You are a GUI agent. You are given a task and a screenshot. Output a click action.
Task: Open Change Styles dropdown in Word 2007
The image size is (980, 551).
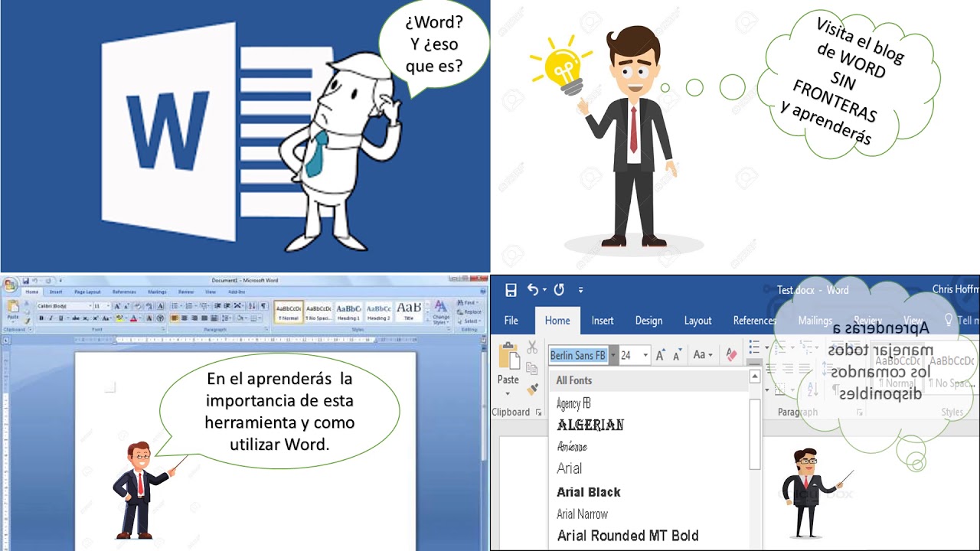click(441, 312)
